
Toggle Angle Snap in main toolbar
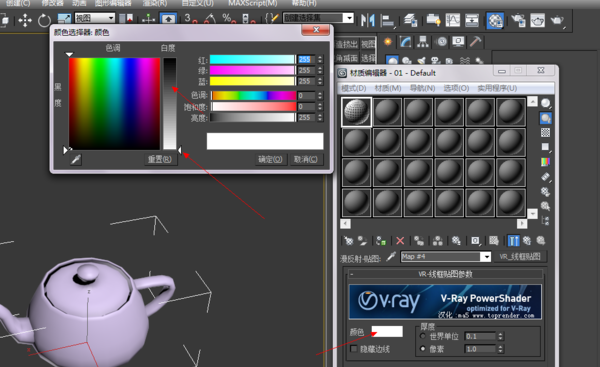(210, 19)
